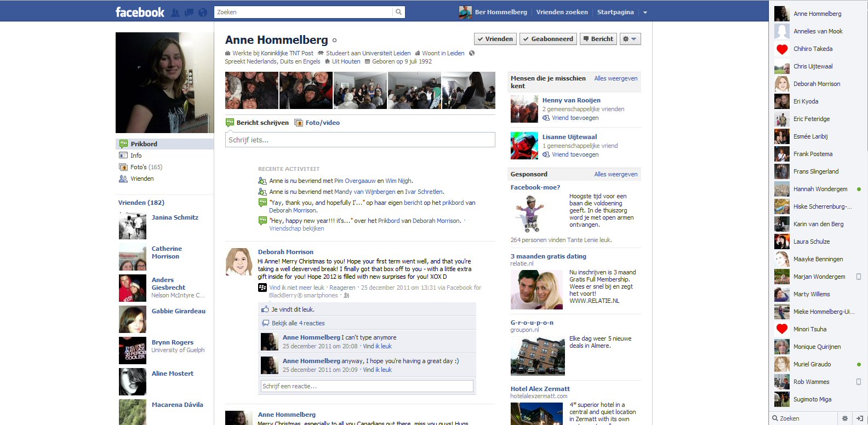Click the Geabonneerd button

pyautogui.click(x=547, y=39)
